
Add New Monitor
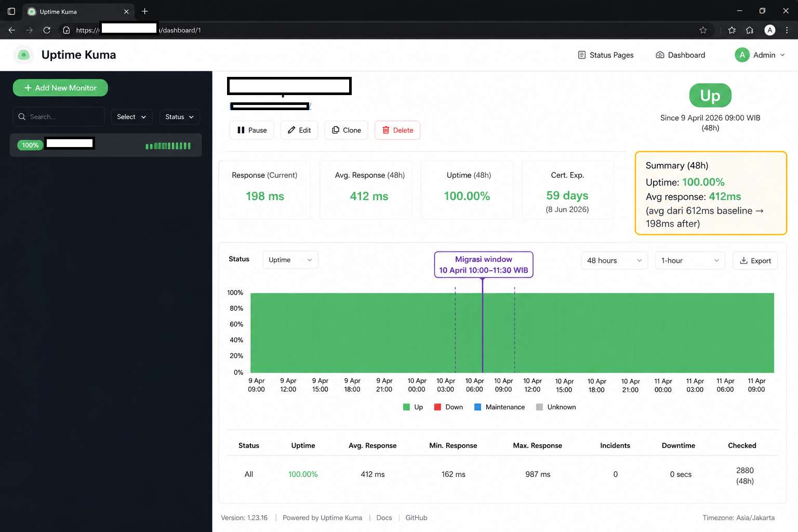pos(60,88)
